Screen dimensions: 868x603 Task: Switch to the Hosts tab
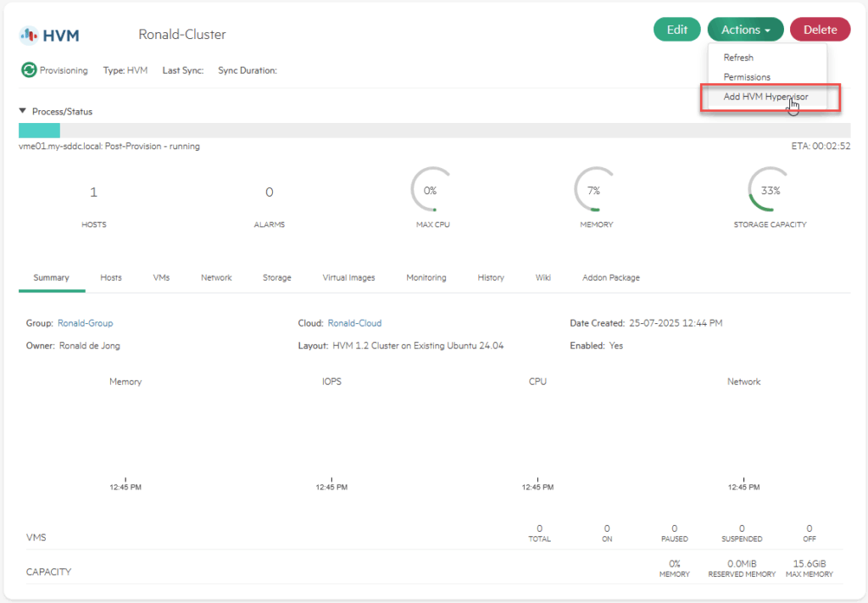pos(111,277)
